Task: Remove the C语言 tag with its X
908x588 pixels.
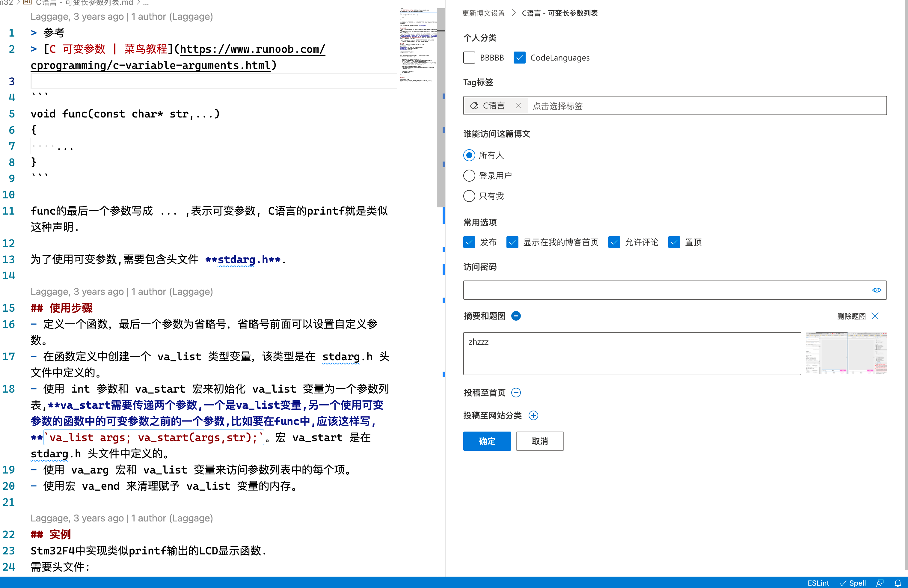Action: click(x=518, y=106)
